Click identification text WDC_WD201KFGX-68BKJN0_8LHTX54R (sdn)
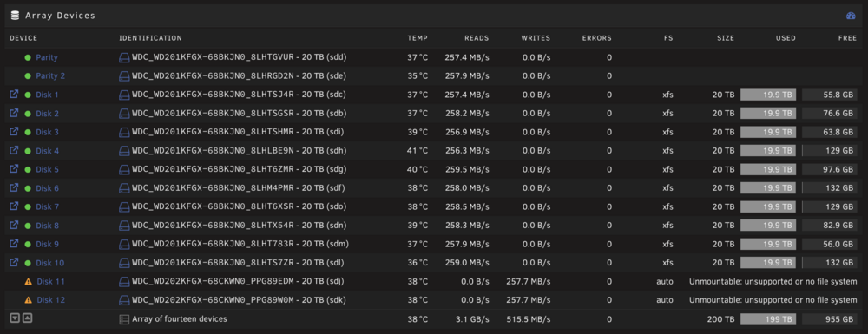The width and height of the screenshot is (868, 334). point(240,225)
